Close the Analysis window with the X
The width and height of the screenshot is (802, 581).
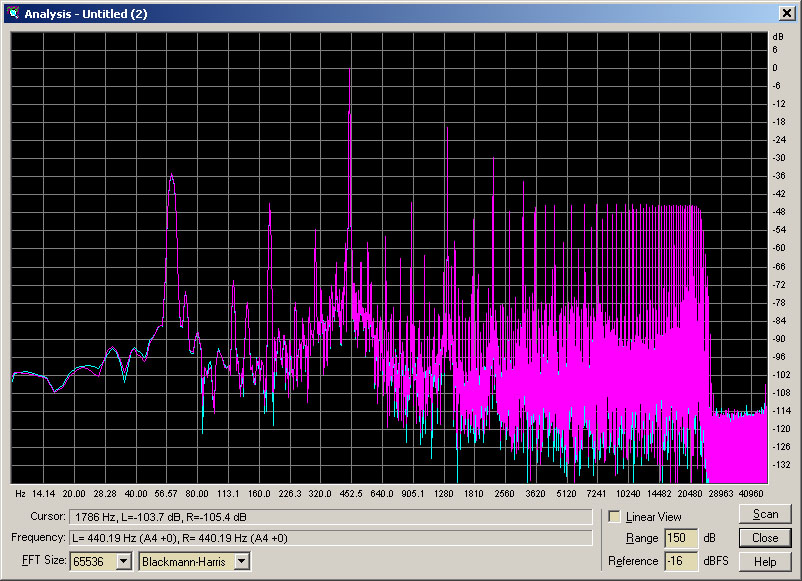click(785, 13)
